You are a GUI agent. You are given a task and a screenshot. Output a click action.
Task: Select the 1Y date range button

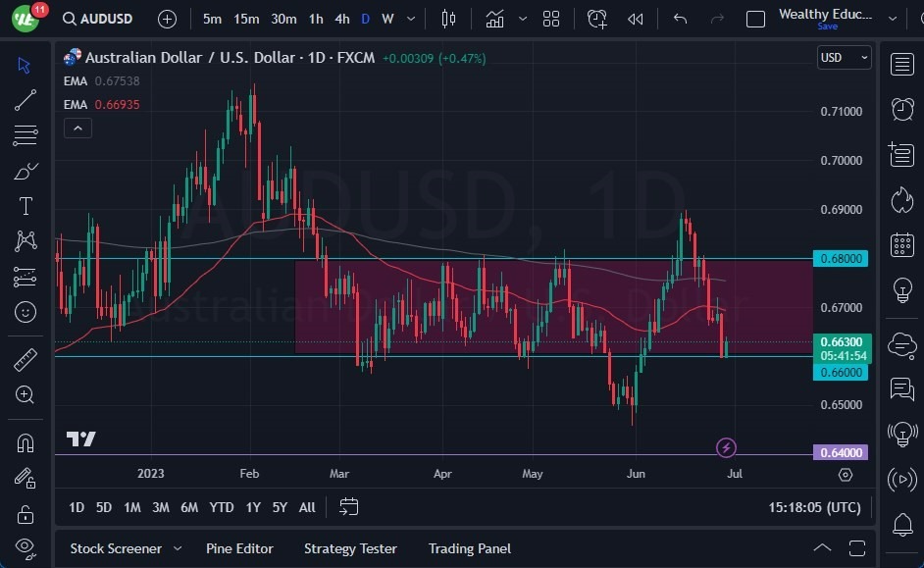click(252, 508)
